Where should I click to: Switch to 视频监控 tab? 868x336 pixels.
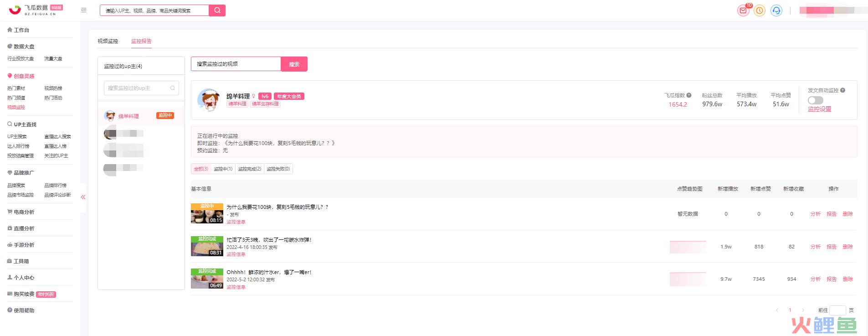pos(108,41)
